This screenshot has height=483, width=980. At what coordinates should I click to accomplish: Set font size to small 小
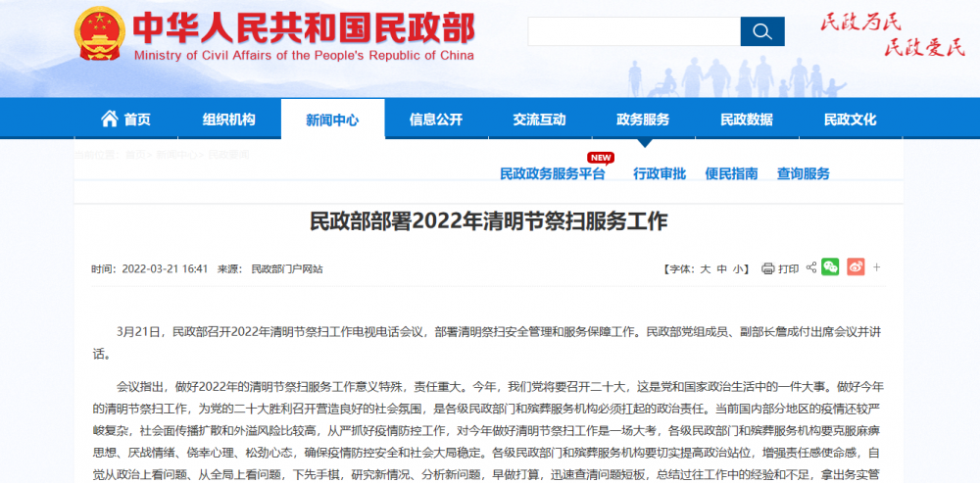click(738, 268)
